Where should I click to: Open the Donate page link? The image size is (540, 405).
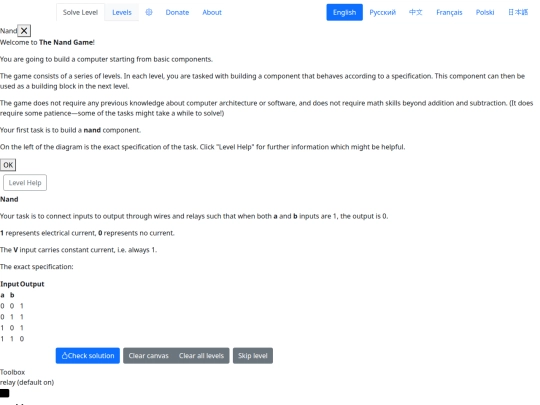pyautogui.click(x=177, y=12)
